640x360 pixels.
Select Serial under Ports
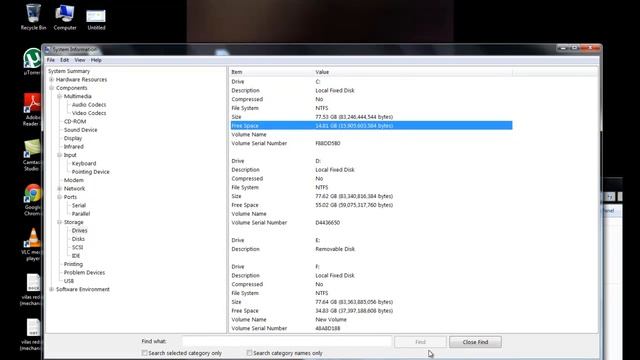pos(79,205)
